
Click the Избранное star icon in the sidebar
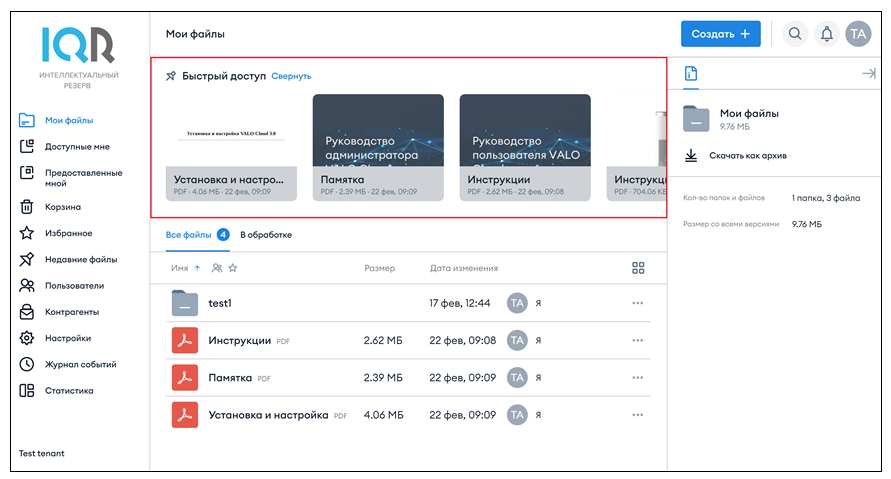(x=27, y=233)
